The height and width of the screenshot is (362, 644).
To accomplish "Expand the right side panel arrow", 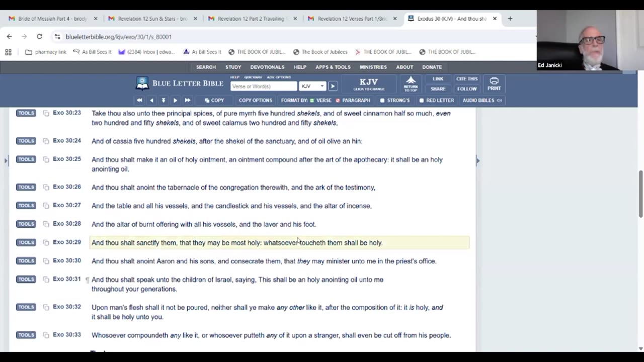I will click(477, 161).
